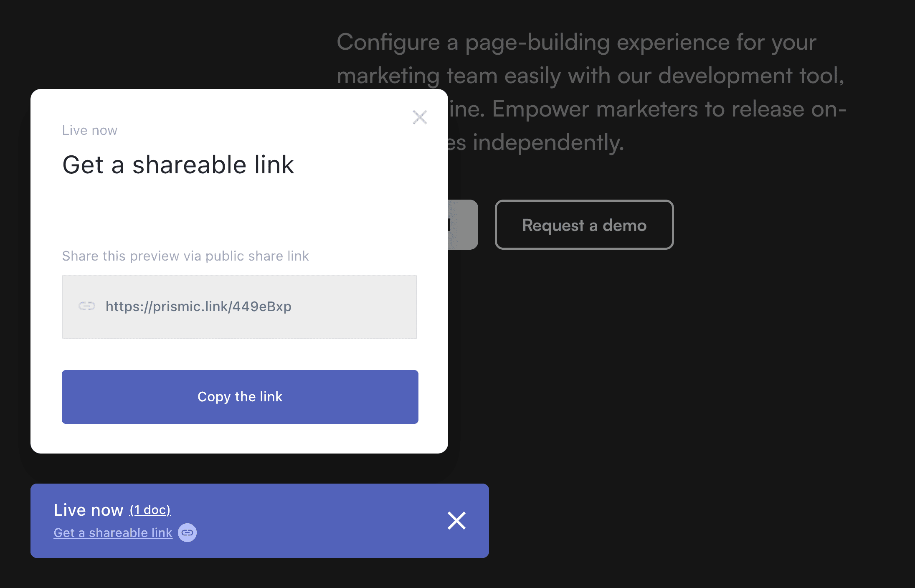Click the (1 doc) link in the banner
The image size is (915, 588).
[x=150, y=510]
